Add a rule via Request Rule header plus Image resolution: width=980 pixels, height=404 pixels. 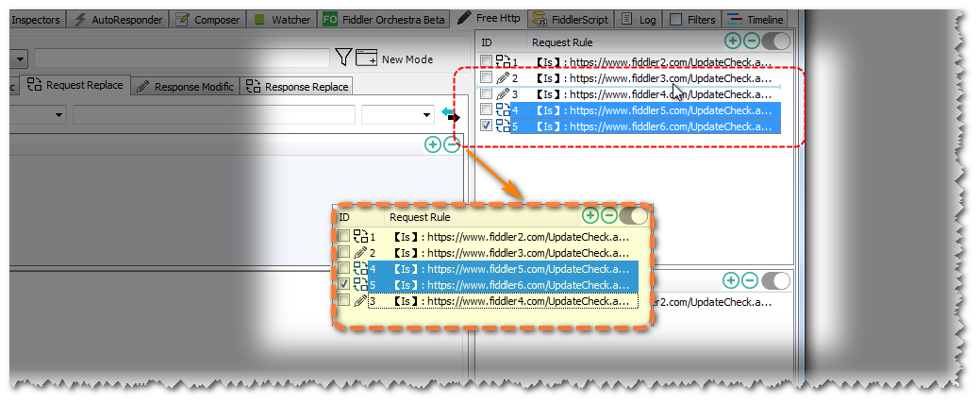click(x=733, y=42)
